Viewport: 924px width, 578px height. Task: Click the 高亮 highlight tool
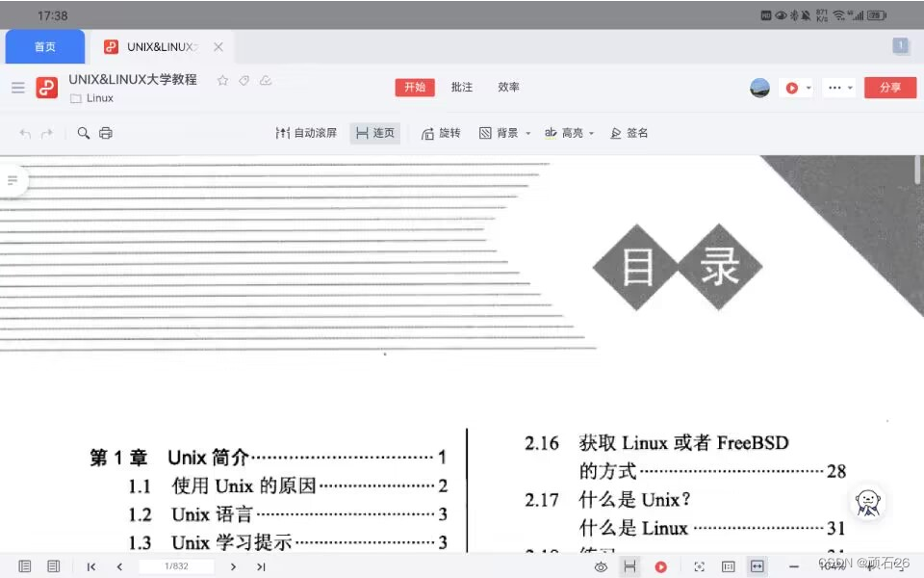coord(564,133)
